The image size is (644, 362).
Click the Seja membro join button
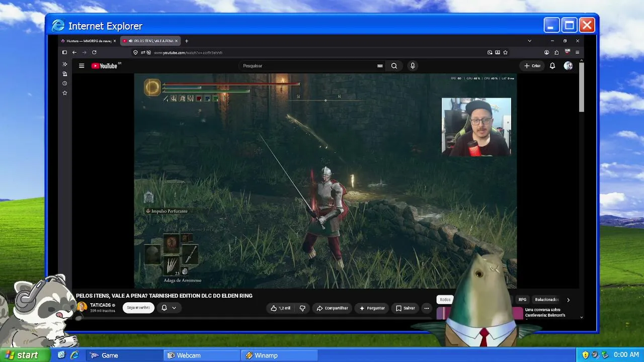(x=138, y=308)
